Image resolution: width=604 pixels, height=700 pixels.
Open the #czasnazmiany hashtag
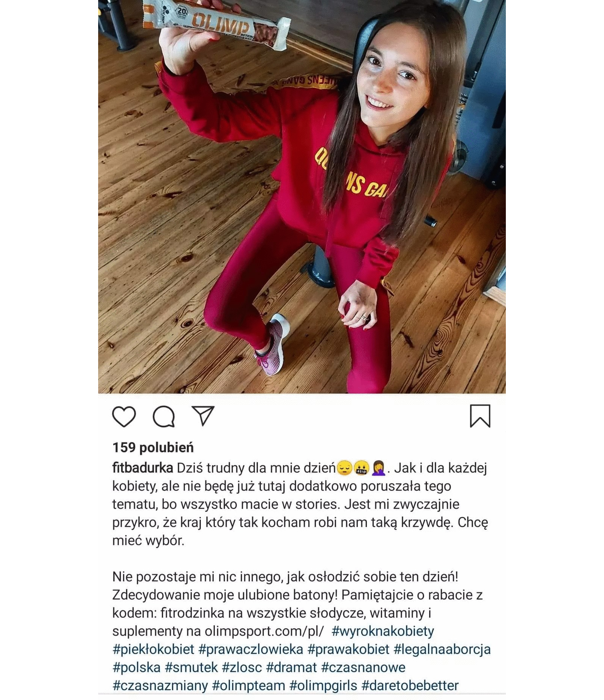coord(160,686)
